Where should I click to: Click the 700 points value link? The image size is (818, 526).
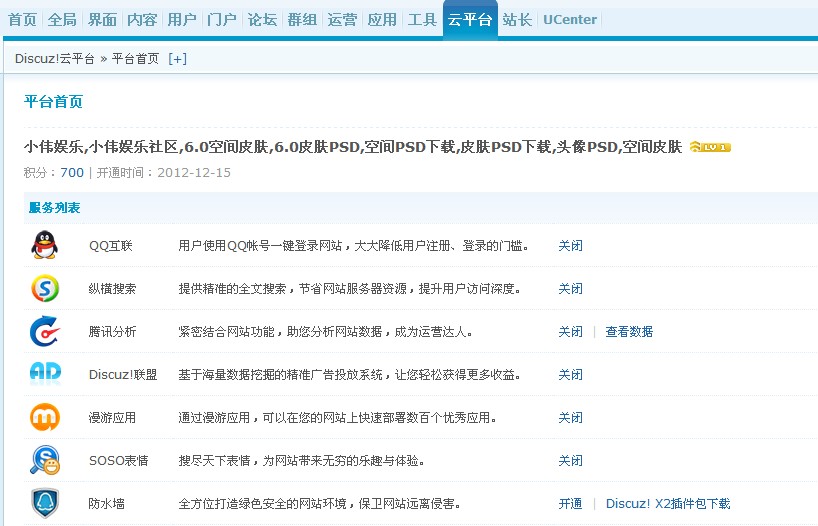tap(72, 173)
